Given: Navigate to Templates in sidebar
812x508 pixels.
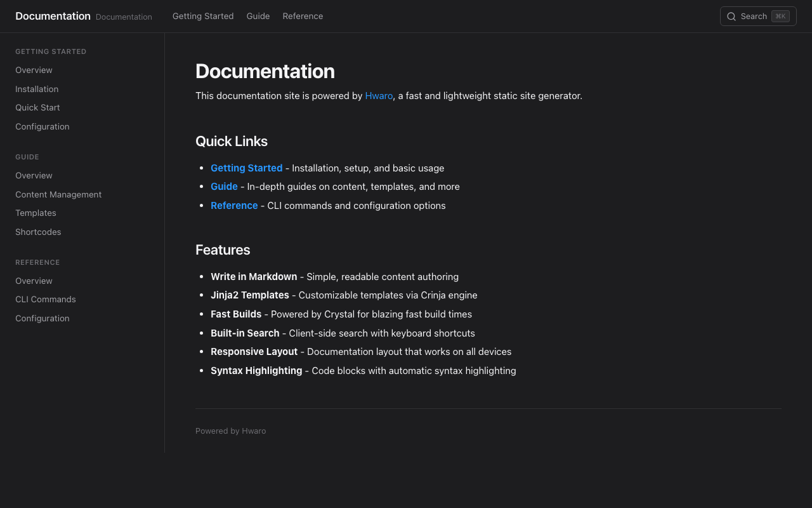Looking at the screenshot, I should point(36,213).
